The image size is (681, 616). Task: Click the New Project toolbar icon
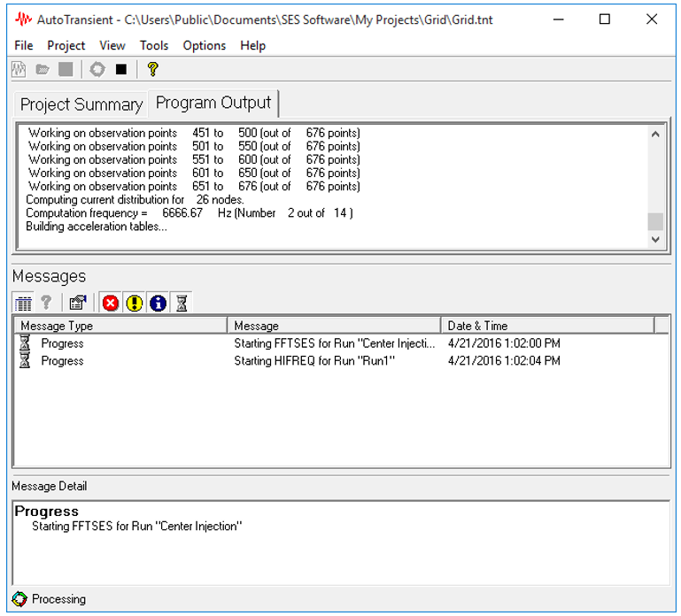19,69
